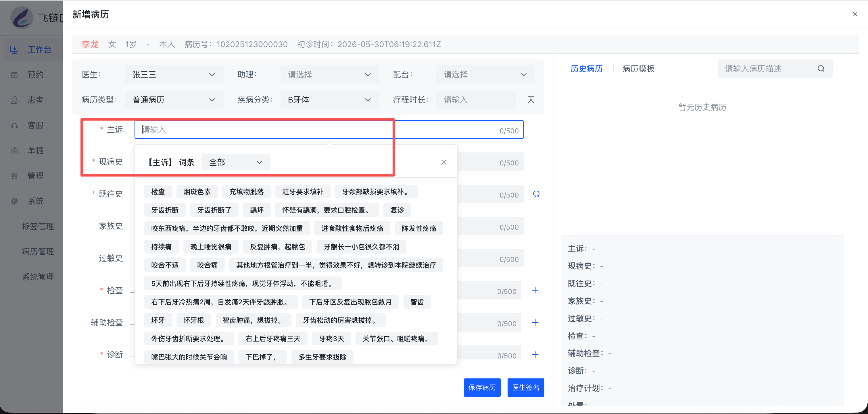
Task: Open the 疾病分类 dropdown showing B牙体
Action: 330,100
